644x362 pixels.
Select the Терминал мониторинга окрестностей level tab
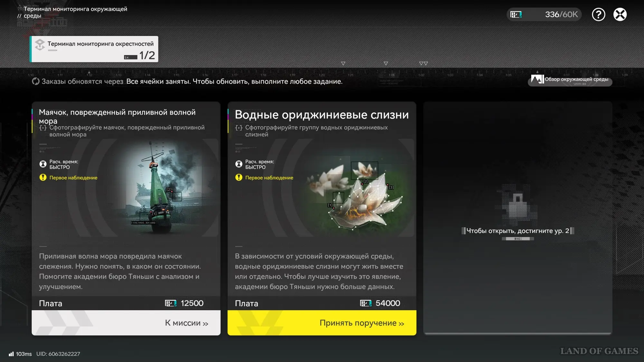tap(94, 49)
